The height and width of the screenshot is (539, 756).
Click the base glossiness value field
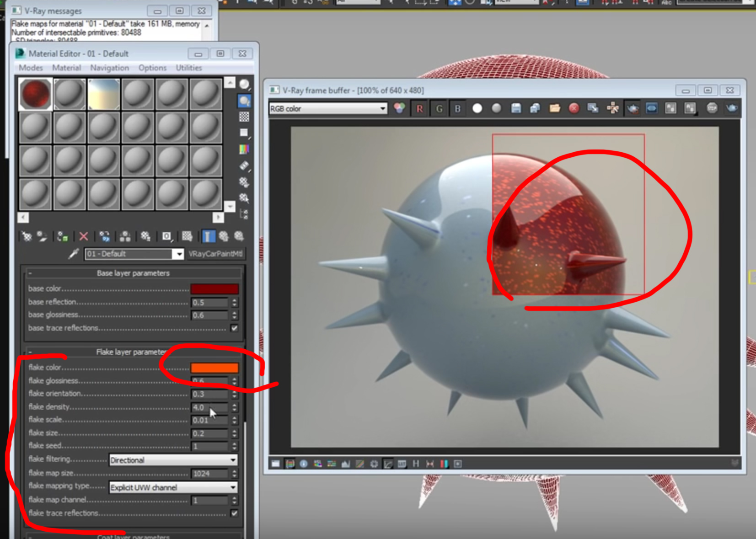pyautogui.click(x=209, y=315)
